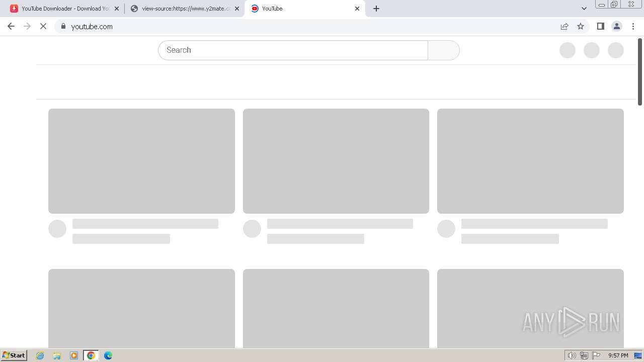Stop loading the YouTube page
This screenshot has width=644, height=362.
(43, 26)
